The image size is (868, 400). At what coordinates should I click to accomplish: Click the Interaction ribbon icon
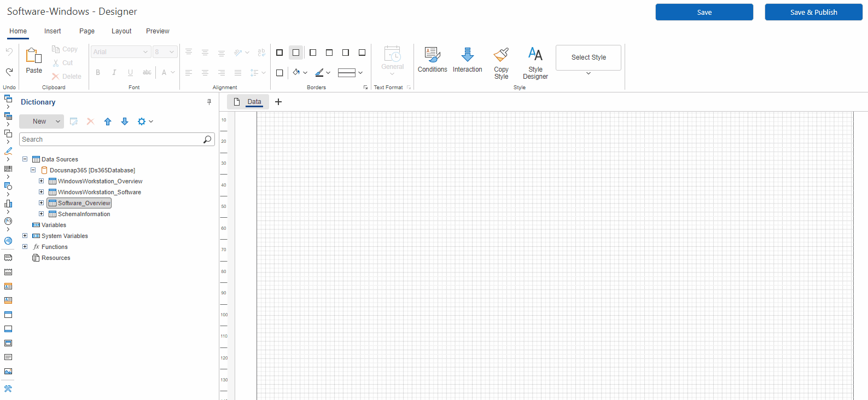click(x=467, y=60)
